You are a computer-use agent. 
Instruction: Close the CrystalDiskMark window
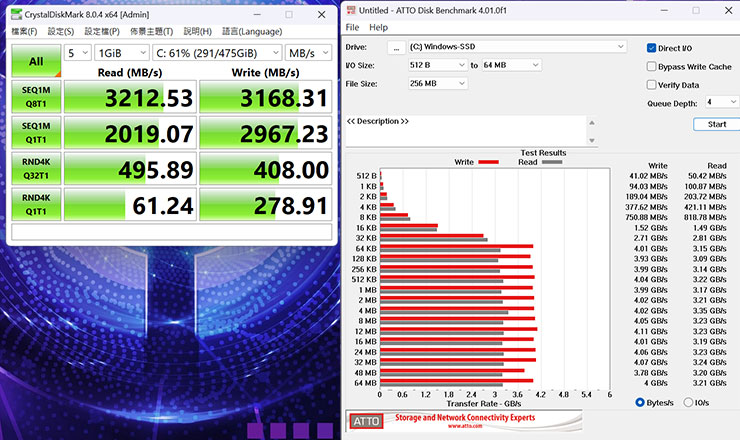tap(321, 15)
